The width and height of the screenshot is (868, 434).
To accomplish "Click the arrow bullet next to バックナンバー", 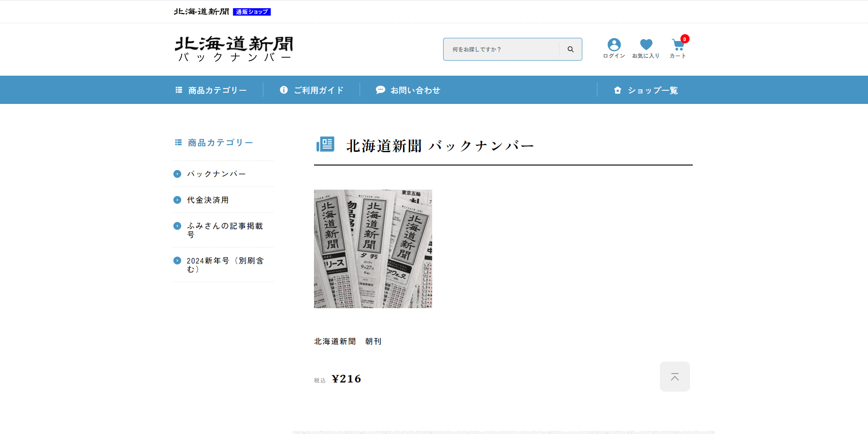I will coord(178,174).
